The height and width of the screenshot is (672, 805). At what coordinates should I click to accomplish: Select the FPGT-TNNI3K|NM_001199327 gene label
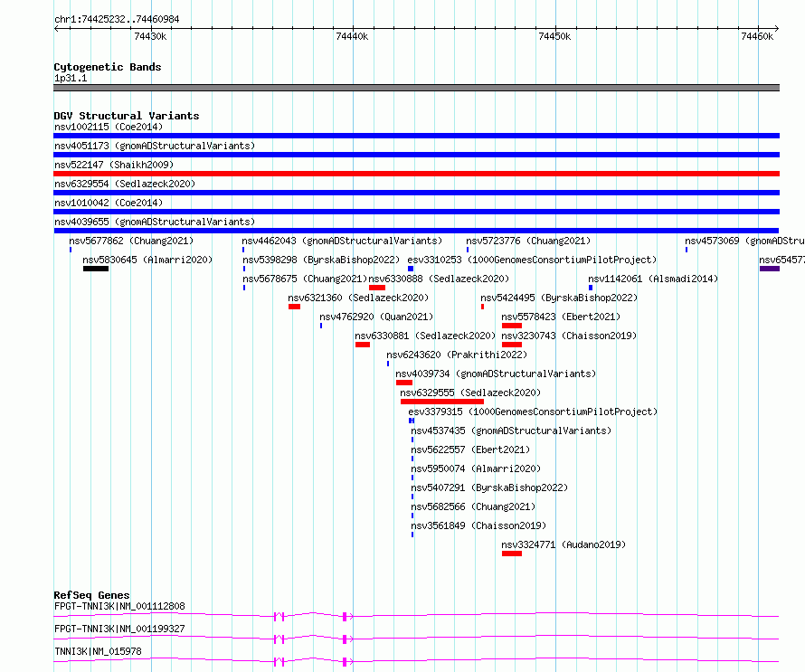(119, 629)
